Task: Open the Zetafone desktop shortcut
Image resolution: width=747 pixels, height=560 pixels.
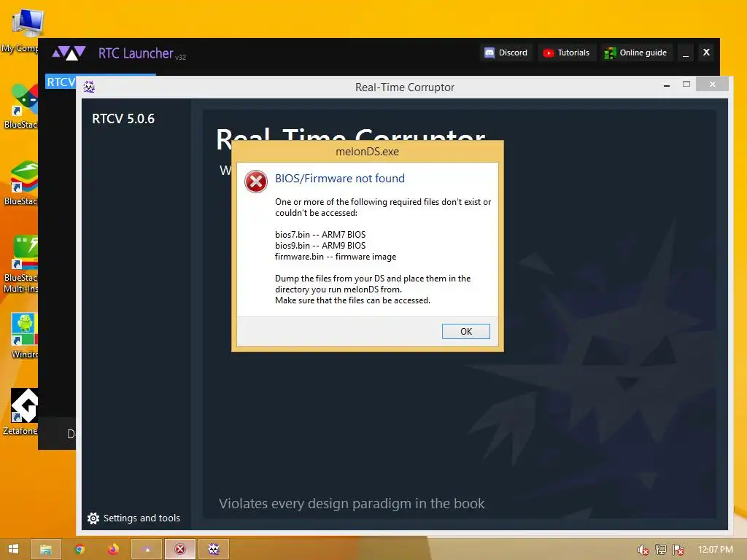Action: click(20, 413)
